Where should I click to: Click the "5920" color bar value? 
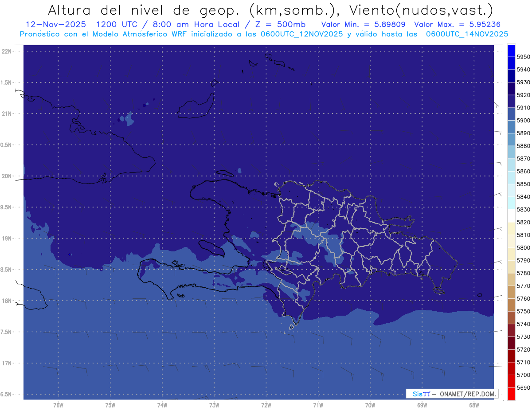[524, 95]
